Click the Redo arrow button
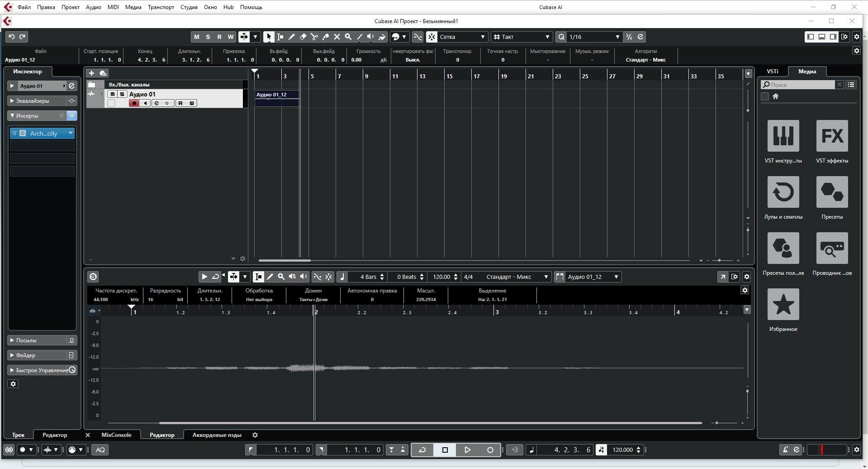This screenshot has height=469, width=868. 22,37
